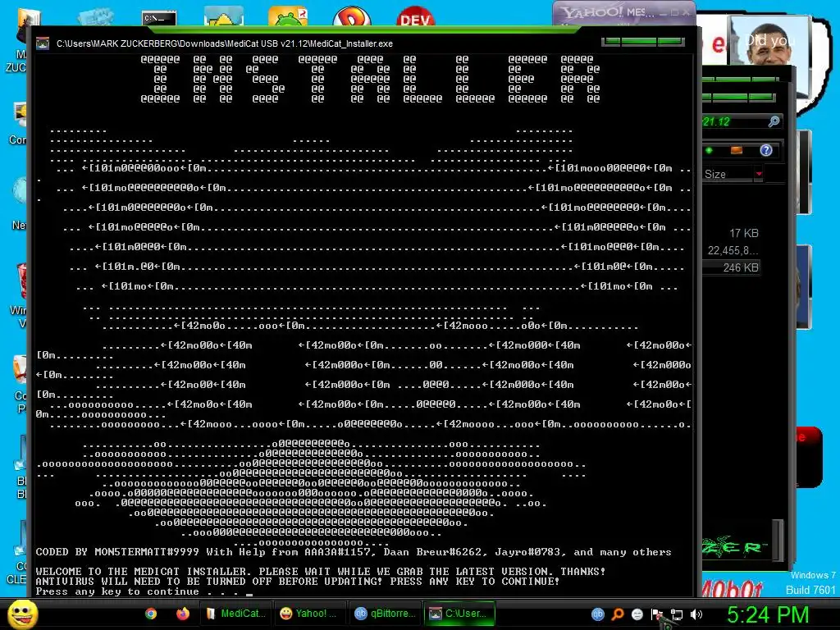840x630 pixels.
Task: Open the grey smiley Yahoo tray icon
Action: [637, 614]
